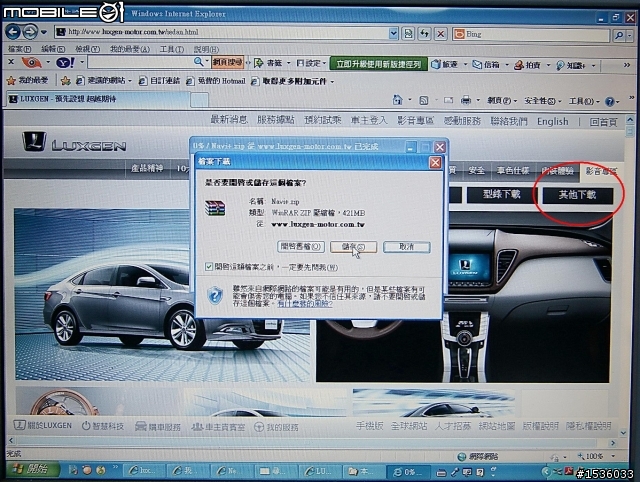Click the 最新消息 site link
The image size is (640, 482).
tap(229, 120)
